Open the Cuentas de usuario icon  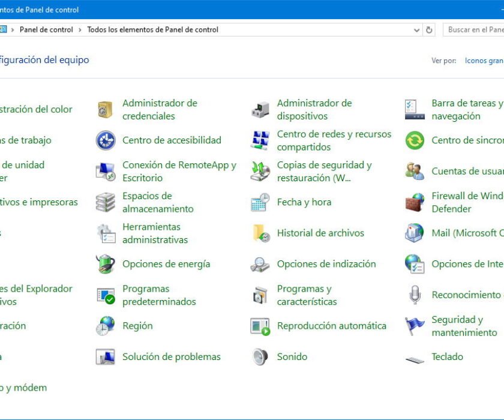click(415, 171)
